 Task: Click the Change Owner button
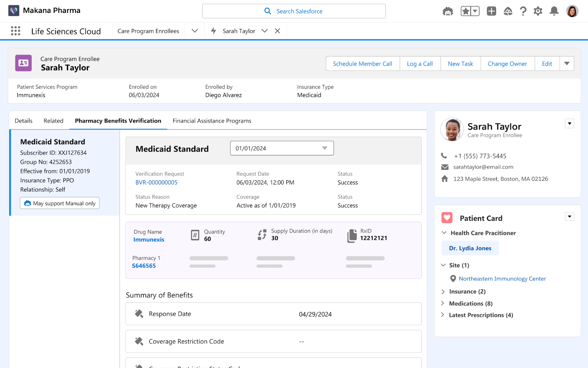click(507, 64)
